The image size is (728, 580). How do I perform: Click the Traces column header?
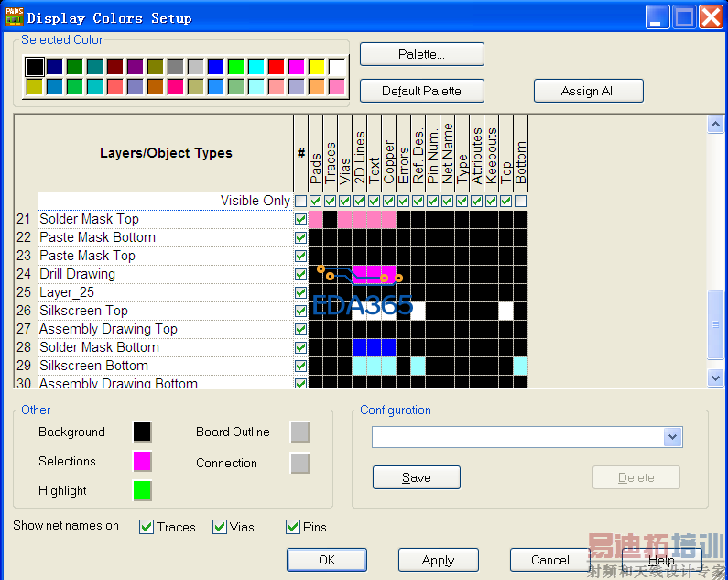(x=330, y=153)
